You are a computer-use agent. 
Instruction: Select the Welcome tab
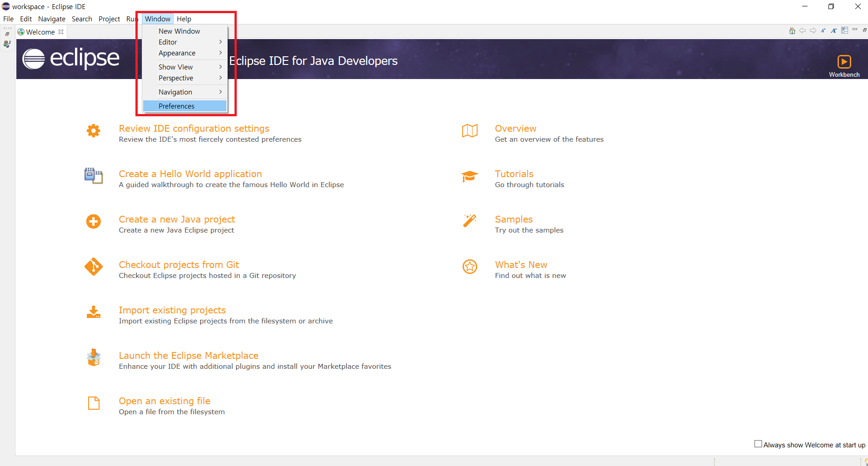pyautogui.click(x=40, y=32)
